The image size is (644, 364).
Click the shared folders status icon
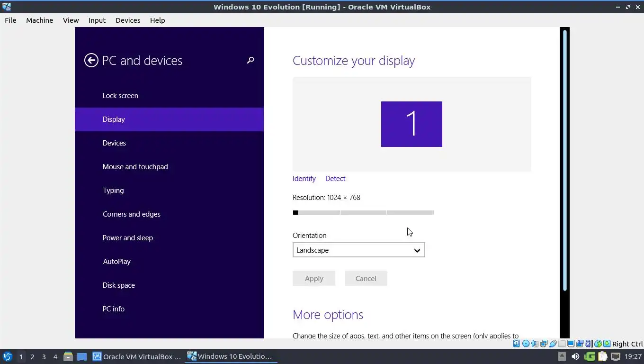pyautogui.click(x=562, y=344)
